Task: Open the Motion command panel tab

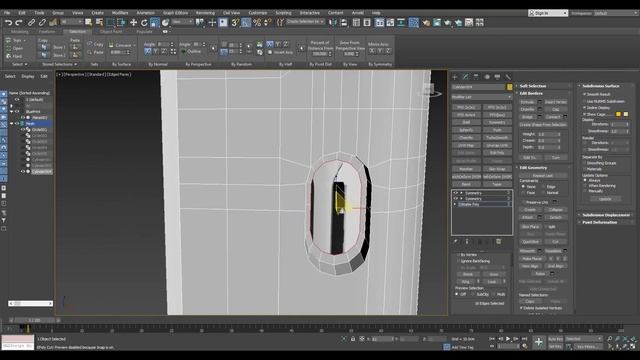Action: 487,77
